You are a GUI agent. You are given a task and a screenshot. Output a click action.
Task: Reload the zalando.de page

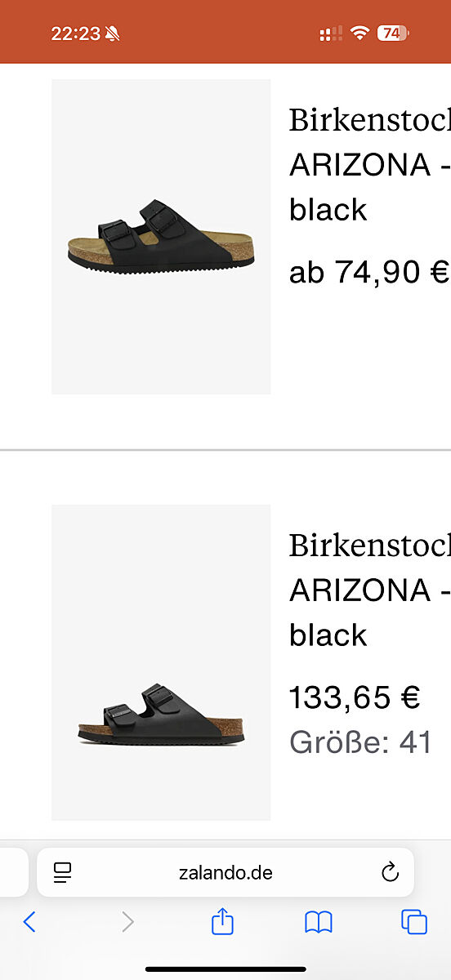(x=391, y=872)
